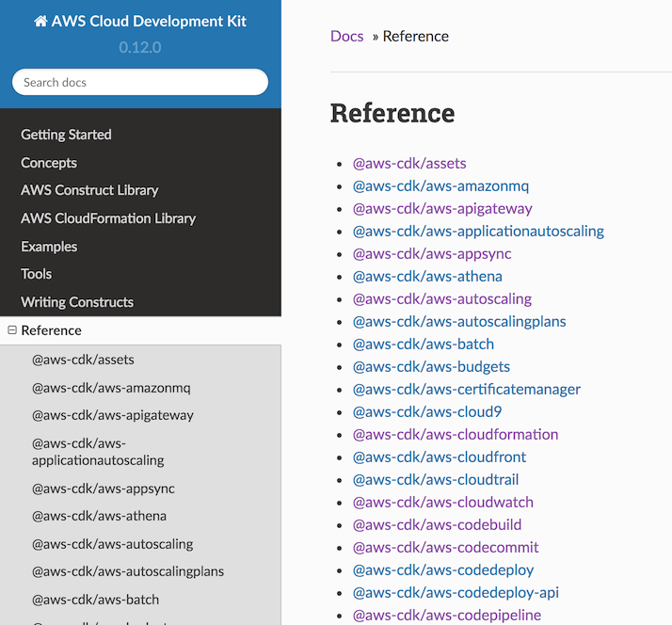Open AWS CloudFormation Library in sidebar
Viewport: 672px width, 625px height.
[108, 218]
